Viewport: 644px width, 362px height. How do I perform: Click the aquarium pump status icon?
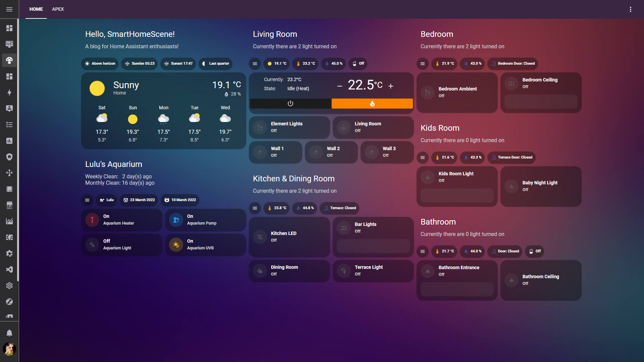(x=176, y=220)
